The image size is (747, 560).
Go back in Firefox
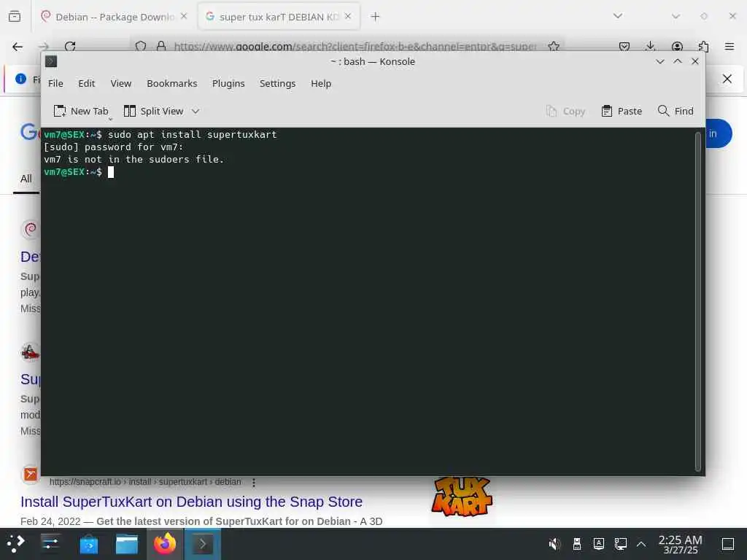[18, 46]
